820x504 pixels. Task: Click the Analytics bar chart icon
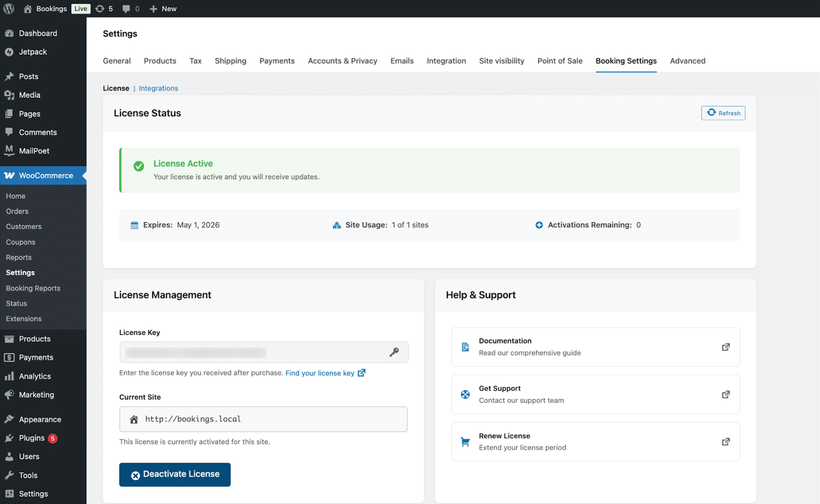coord(9,376)
